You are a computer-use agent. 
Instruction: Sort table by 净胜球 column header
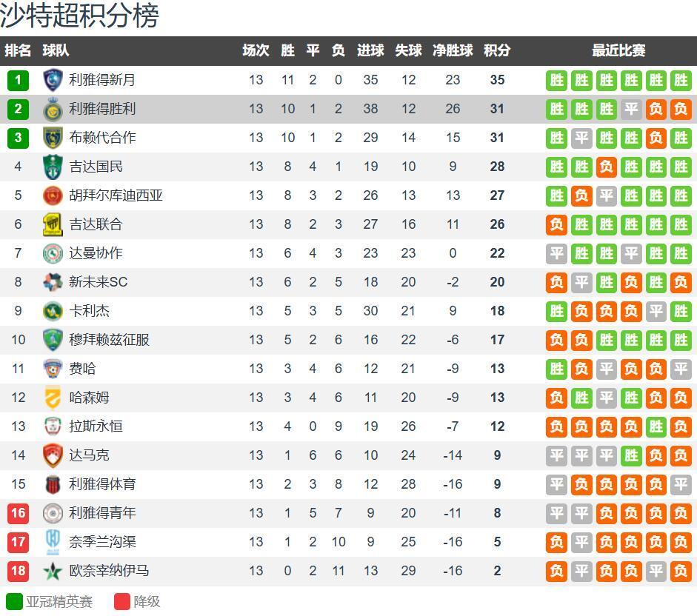click(453, 50)
